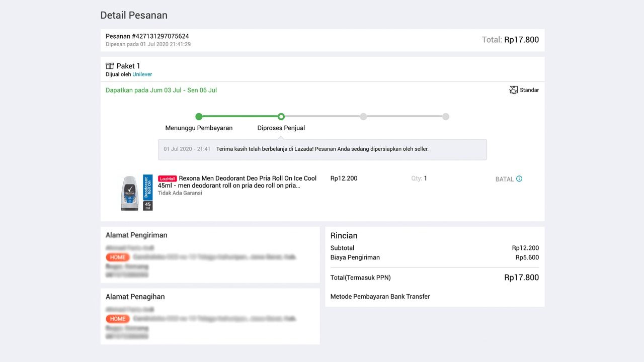
Task: Open the info icon next to BATAL
Action: coord(519,179)
